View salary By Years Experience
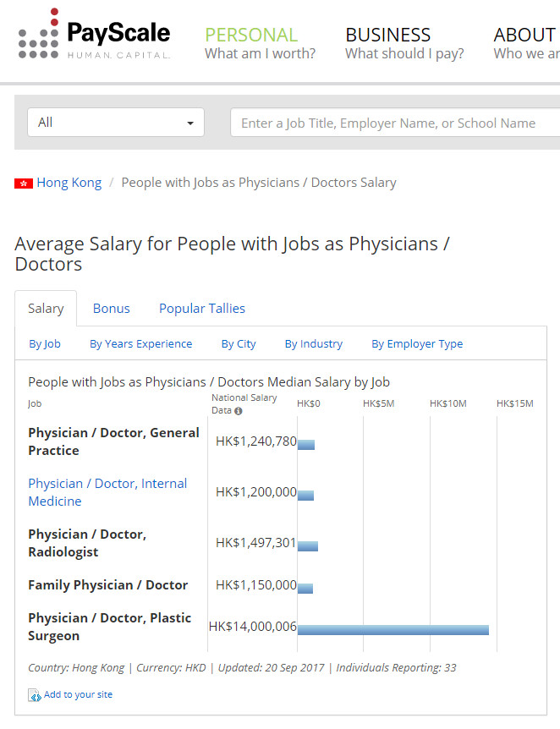Viewport: 560px width, 729px height. tap(141, 344)
